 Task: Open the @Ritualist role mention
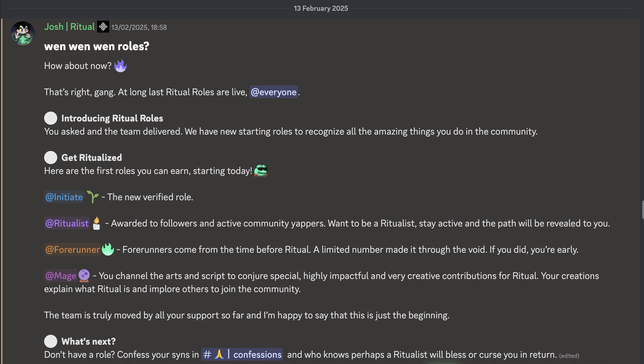click(67, 223)
